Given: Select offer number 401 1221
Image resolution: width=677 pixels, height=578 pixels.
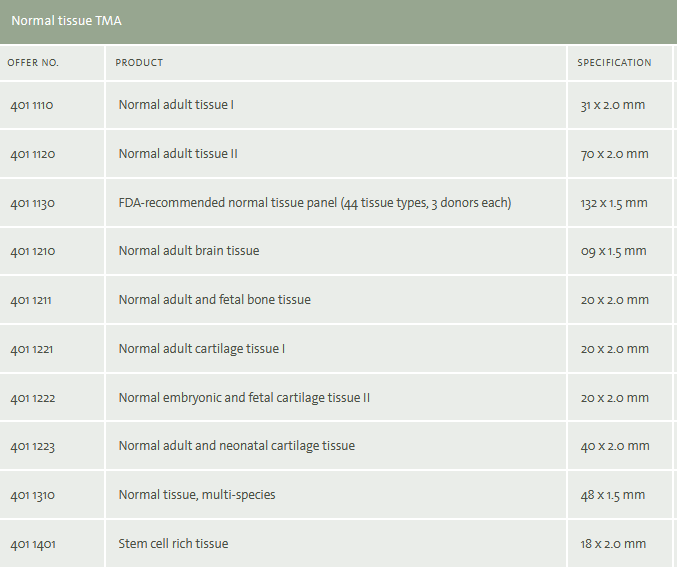Looking at the screenshot, I should pyautogui.click(x=33, y=349).
